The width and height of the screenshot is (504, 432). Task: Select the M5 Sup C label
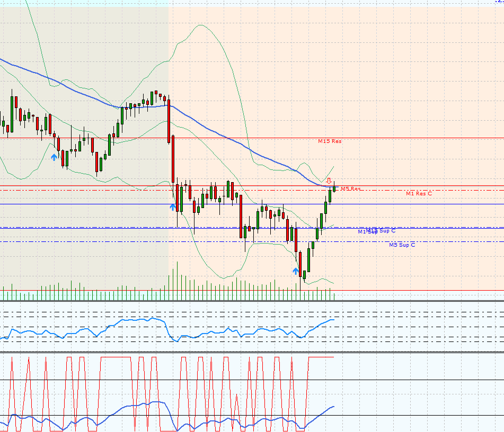[x=402, y=245]
